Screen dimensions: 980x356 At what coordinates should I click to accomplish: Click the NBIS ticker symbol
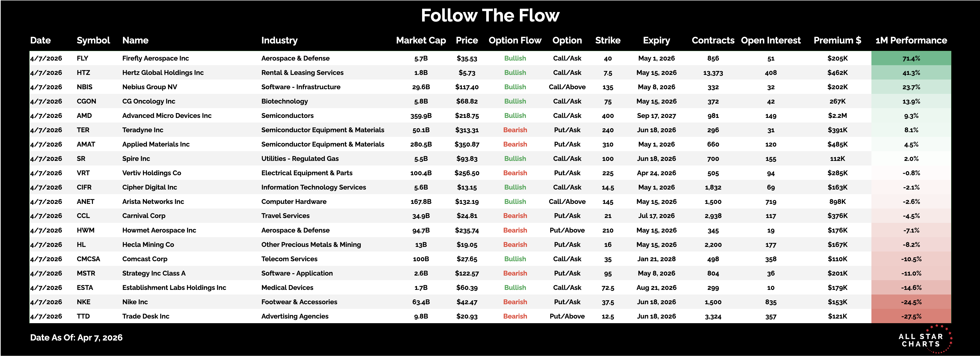click(x=85, y=87)
